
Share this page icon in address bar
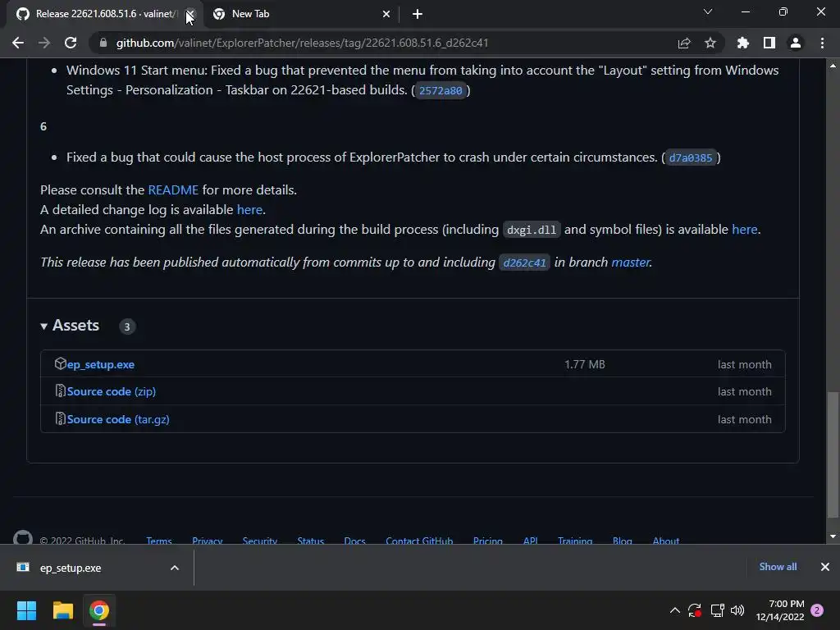pyautogui.click(x=684, y=43)
